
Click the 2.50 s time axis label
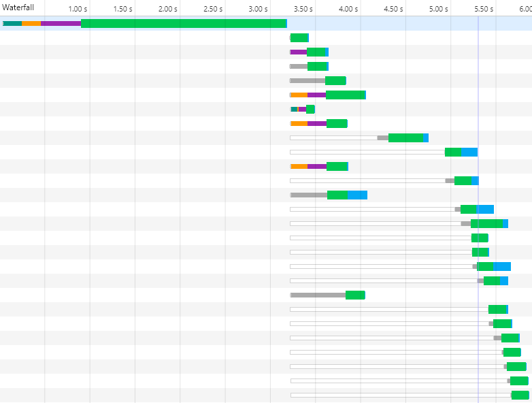[x=212, y=9]
